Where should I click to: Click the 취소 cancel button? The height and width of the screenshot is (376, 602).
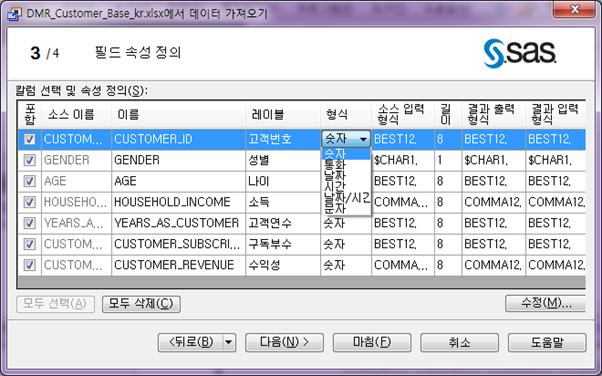click(460, 342)
